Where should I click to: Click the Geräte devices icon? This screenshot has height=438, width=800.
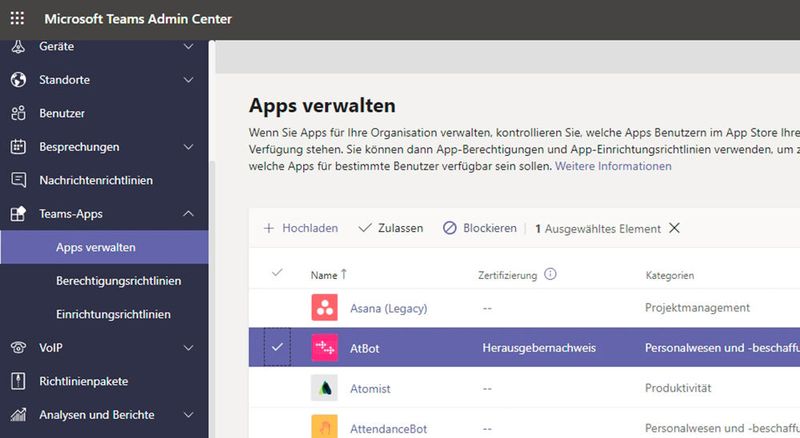tap(18, 46)
